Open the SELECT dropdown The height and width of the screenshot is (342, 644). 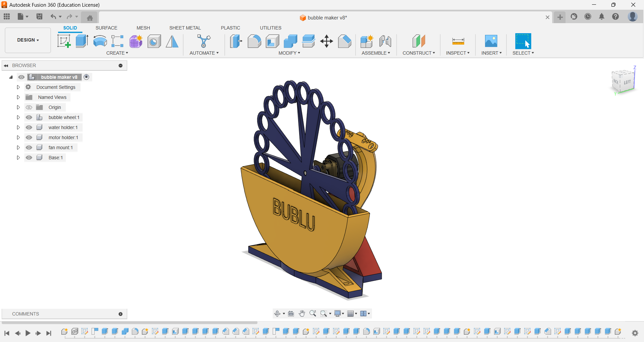(x=523, y=53)
